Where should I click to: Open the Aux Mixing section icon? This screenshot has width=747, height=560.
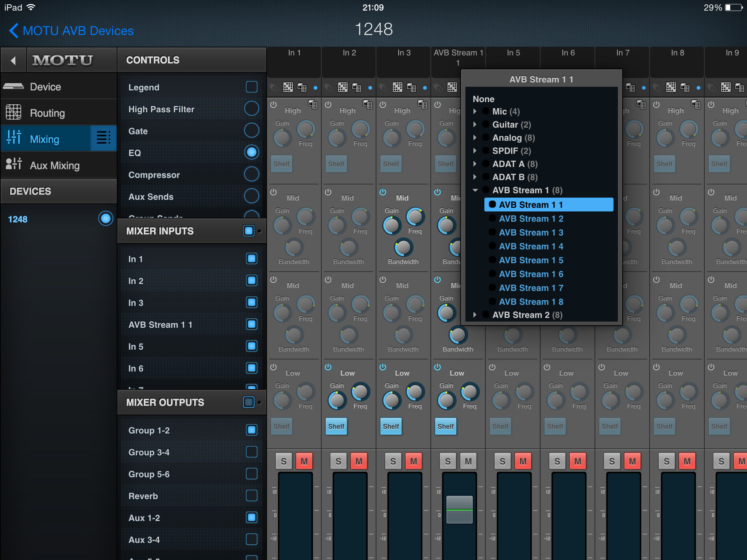pyautogui.click(x=14, y=164)
